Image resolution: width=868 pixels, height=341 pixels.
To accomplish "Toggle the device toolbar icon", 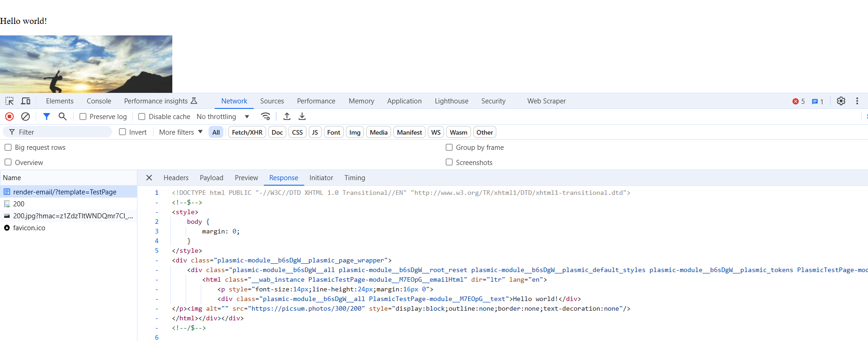I will coord(26,101).
